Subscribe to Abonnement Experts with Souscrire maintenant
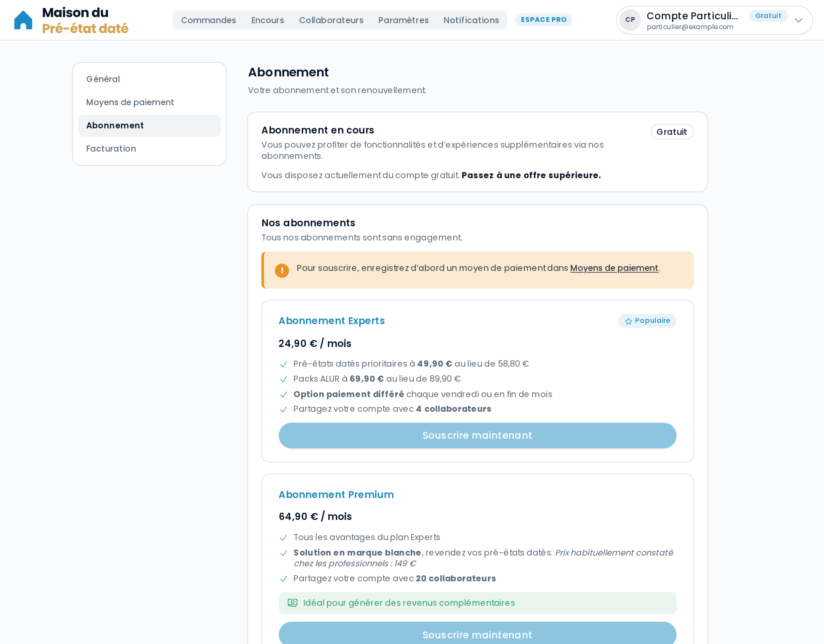The height and width of the screenshot is (644, 824). 477,435
